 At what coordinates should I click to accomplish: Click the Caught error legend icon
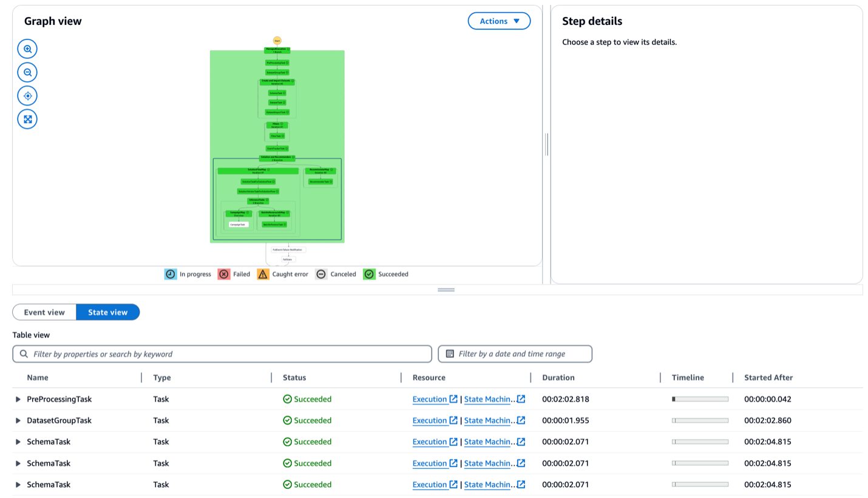263,274
